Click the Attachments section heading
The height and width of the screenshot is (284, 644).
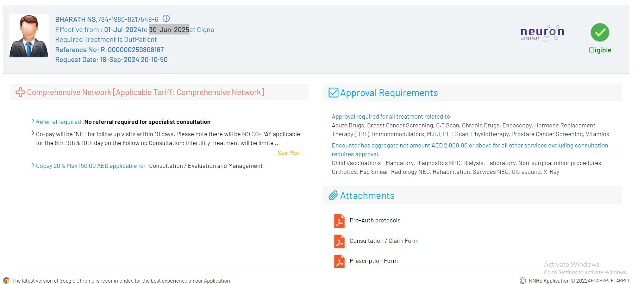367,196
